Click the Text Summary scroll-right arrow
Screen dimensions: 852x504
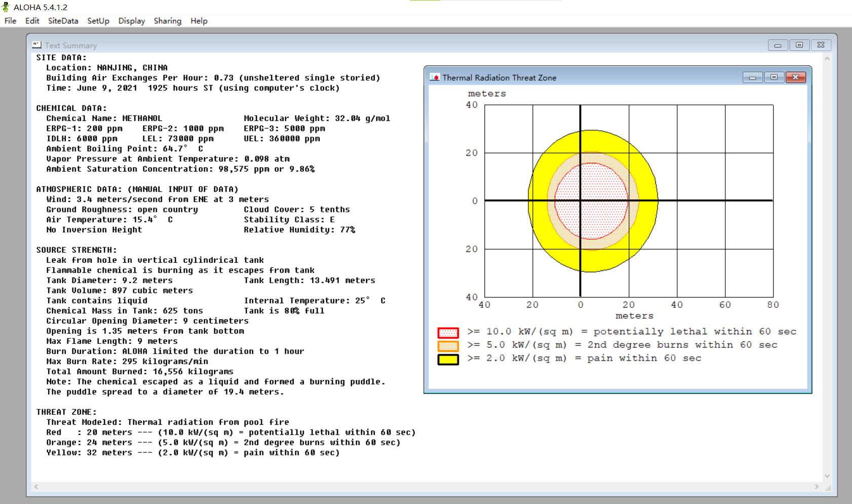pyautogui.click(x=817, y=487)
